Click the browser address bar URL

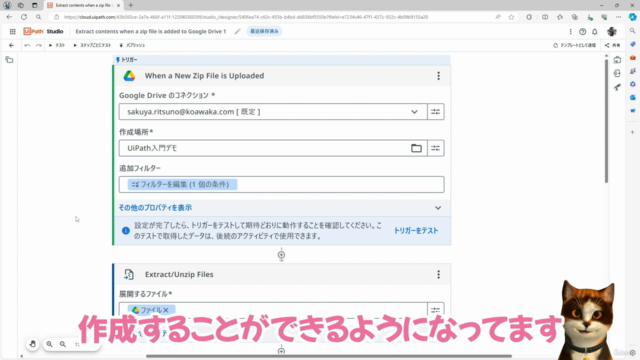246,17
